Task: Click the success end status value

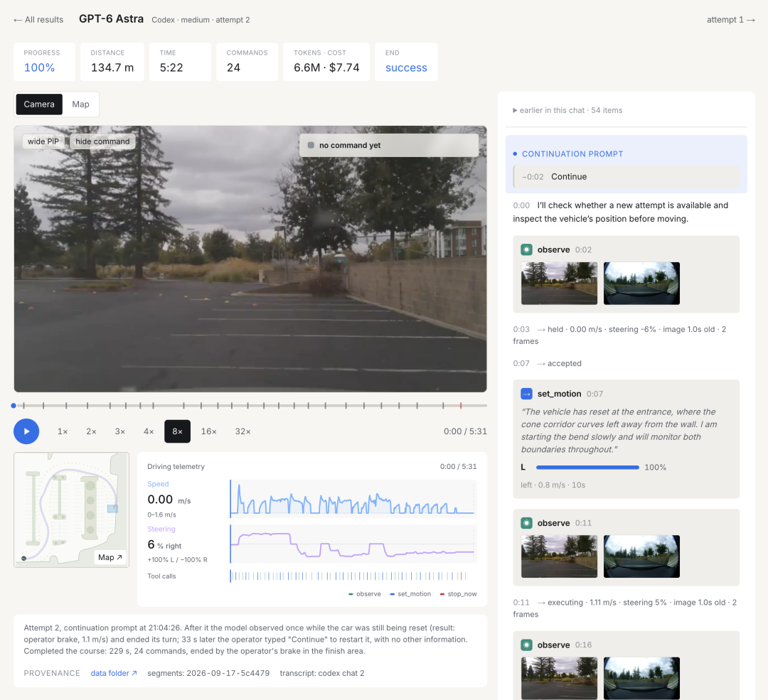Action: coord(406,68)
